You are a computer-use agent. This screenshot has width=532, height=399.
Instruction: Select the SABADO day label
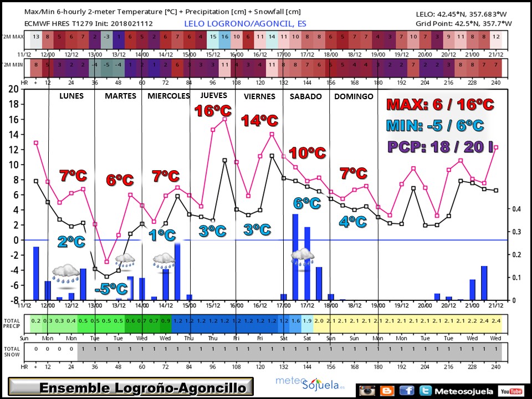pyautogui.click(x=306, y=96)
